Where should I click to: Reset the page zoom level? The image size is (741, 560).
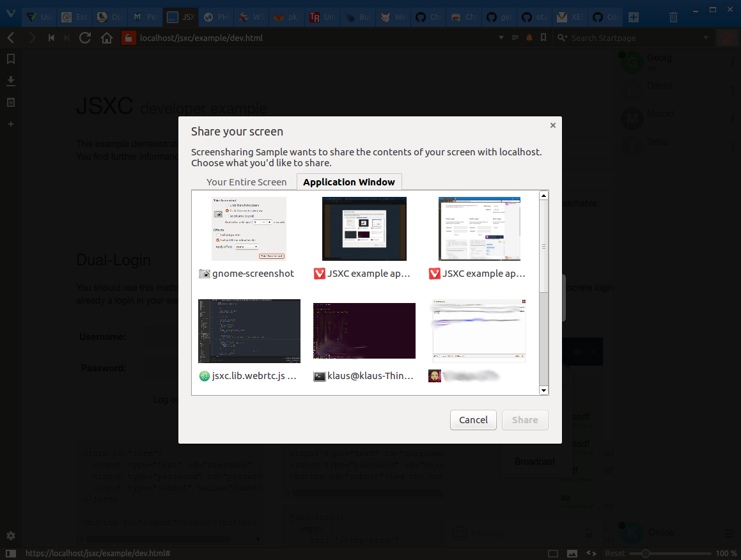(x=615, y=553)
